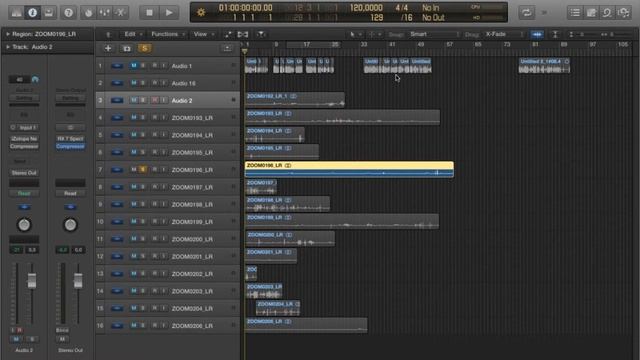Mute the Audio 1 track
640x360 pixels.
click(x=133, y=66)
